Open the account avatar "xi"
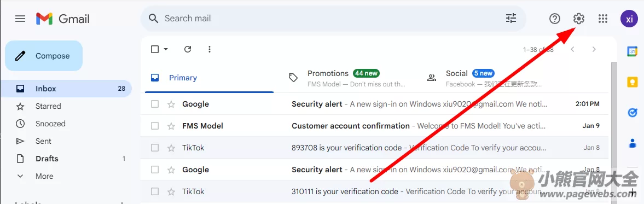 pos(629,19)
